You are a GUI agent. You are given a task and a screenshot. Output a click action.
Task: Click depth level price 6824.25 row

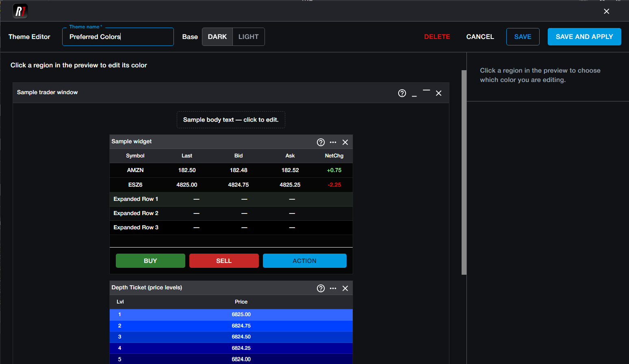231,348
